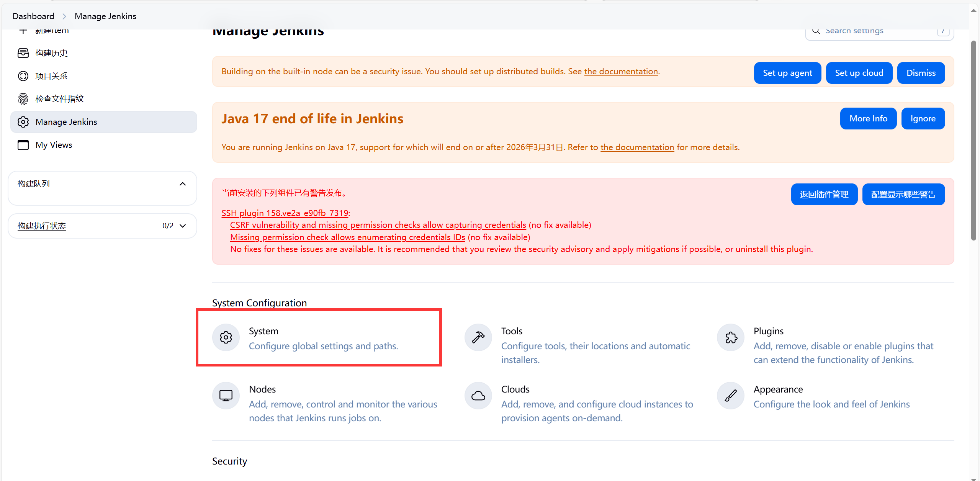
Task: Open the Clouds cloud icon
Action: click(478, 396)
